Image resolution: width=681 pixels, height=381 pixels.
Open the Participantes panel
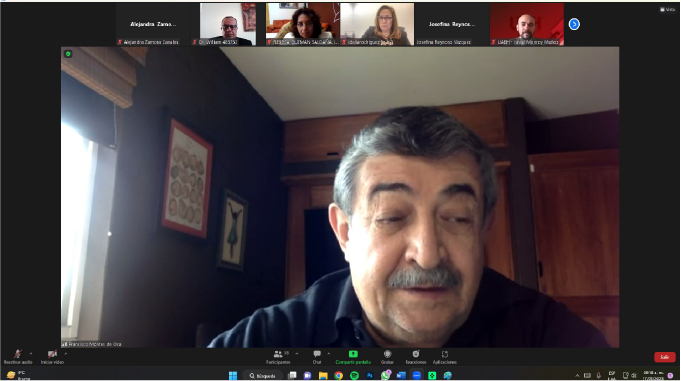point(278,357)
